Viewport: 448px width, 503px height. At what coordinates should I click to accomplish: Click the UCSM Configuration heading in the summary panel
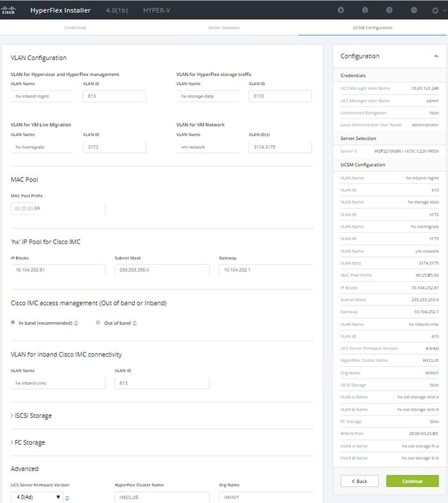pos(363,164)
